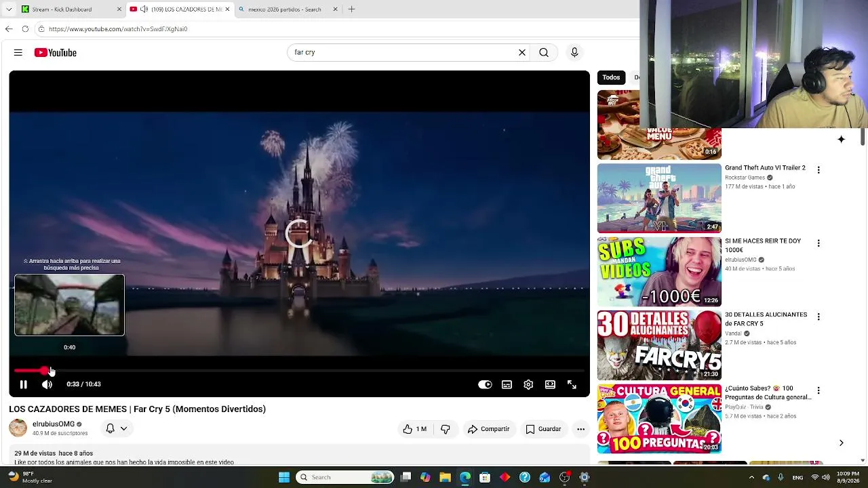Mute the video player volume
Image resolution: width=868 pixels, height=488 pixels.
tap(47, 384)
